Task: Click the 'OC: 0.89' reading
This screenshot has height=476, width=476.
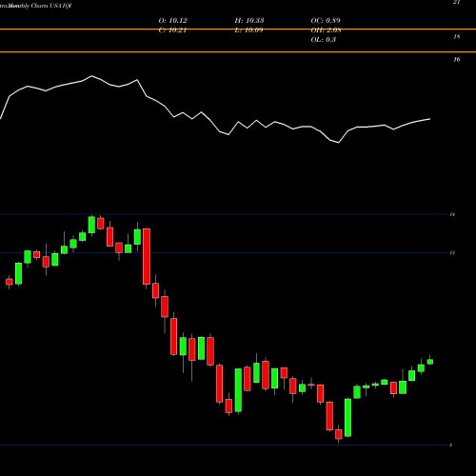Action: (326, 21)
